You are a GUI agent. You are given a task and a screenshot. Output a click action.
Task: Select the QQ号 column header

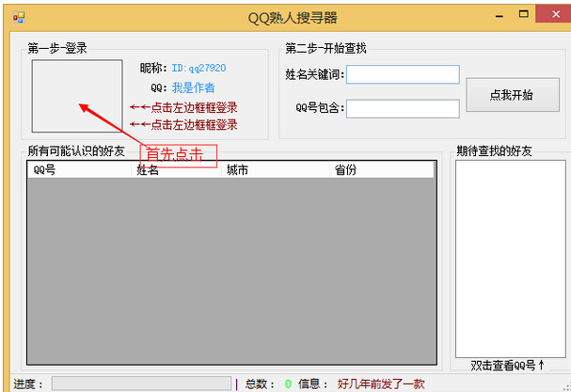click(x=79, y=170)
